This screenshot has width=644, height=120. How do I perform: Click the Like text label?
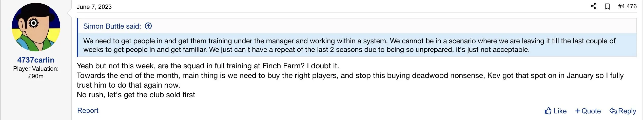[560, 111]
